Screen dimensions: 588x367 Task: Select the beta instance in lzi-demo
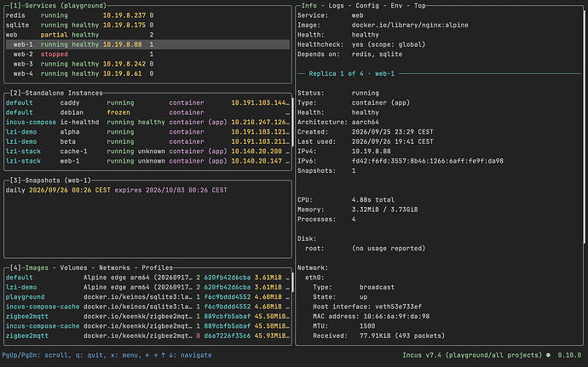(x=147, y=141)
